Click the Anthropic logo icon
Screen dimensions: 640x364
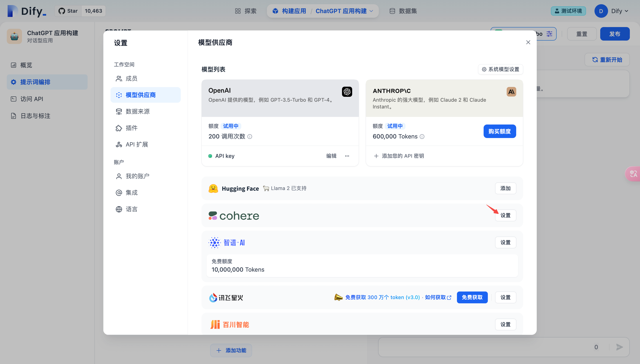[x=511, y=92]
